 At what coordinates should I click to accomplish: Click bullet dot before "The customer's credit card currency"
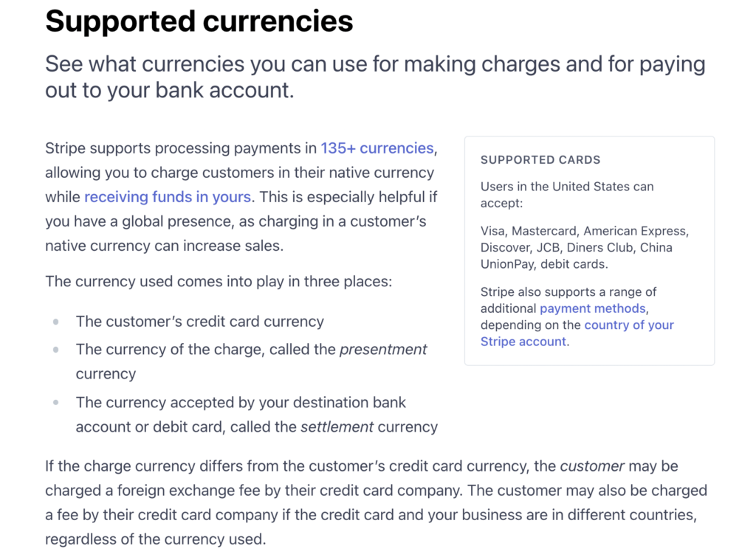56,322
